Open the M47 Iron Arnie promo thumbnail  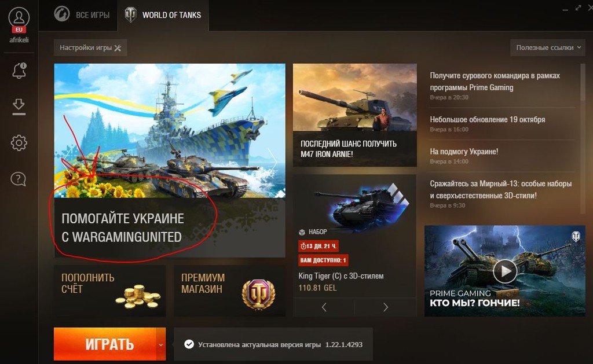[355, 115]
